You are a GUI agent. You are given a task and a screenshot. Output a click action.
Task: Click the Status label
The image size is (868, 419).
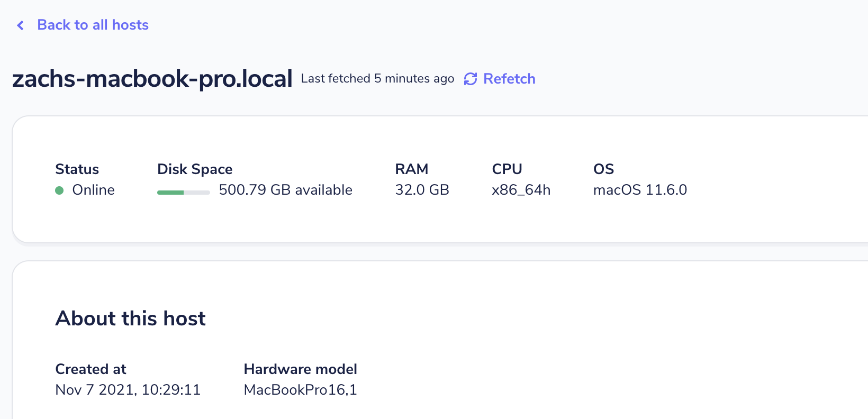tap(77, 169)
